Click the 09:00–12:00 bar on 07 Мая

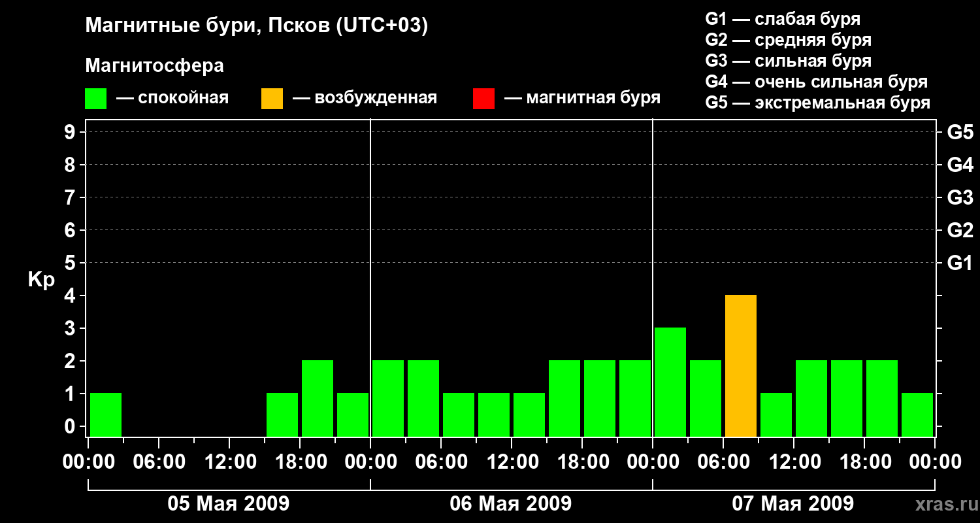[x=776, y=414]
